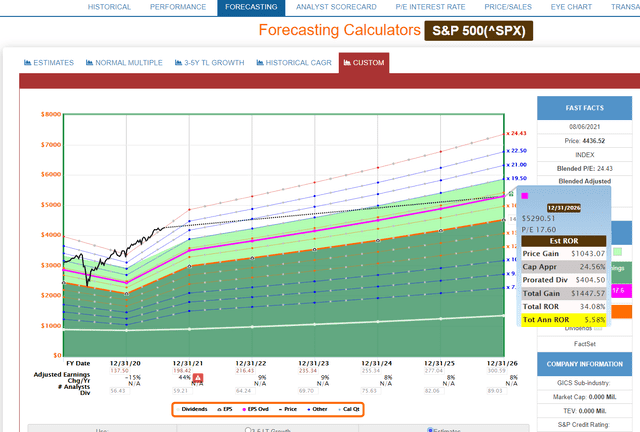
Task: Open the Analyst Scorecard tab
Action: [336, 7]
